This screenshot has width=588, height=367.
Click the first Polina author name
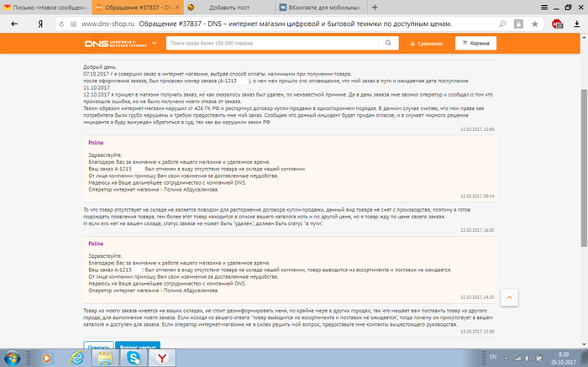[96, 143]
